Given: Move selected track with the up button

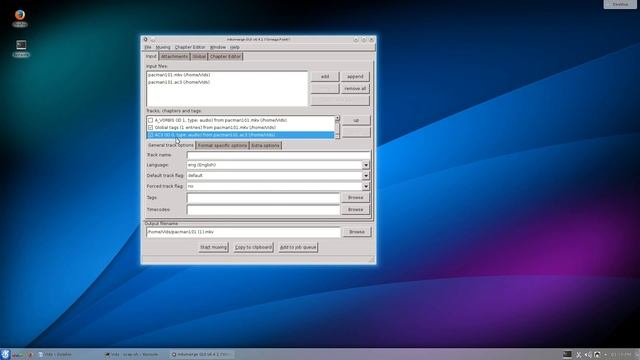Looking at the screenshot, I should (x=356, y=120).
